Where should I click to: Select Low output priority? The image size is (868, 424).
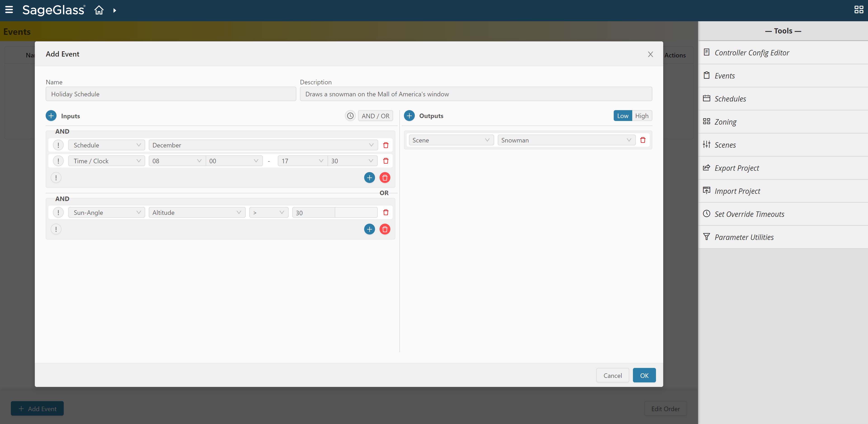[623, 116]
